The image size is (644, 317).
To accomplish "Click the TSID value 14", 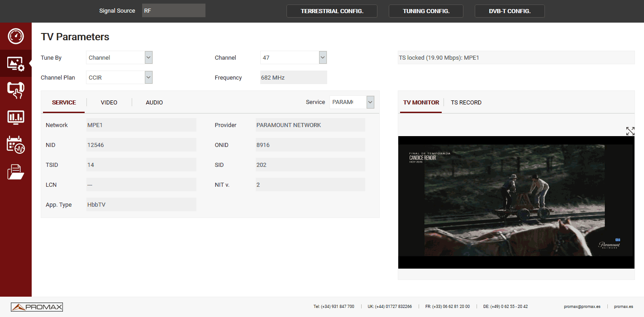I will [x=141, y=165].
